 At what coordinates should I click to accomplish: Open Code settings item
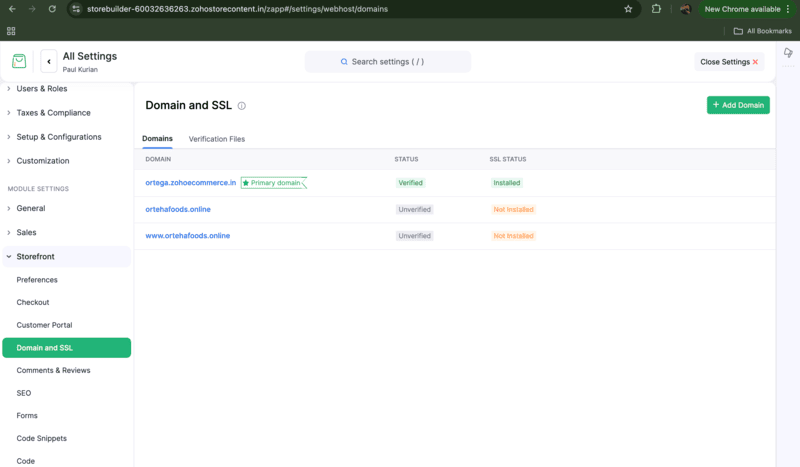point(26,461)
